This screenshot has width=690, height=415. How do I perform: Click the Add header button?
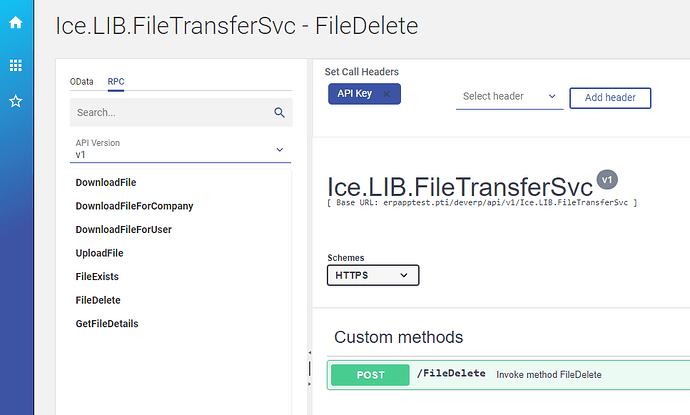[x=609, y=97]
